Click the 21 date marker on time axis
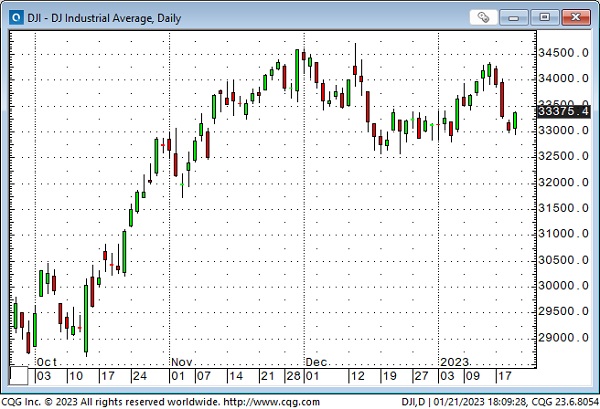Image resolution: width=600 pixels, height=409 pixels. 267,376
